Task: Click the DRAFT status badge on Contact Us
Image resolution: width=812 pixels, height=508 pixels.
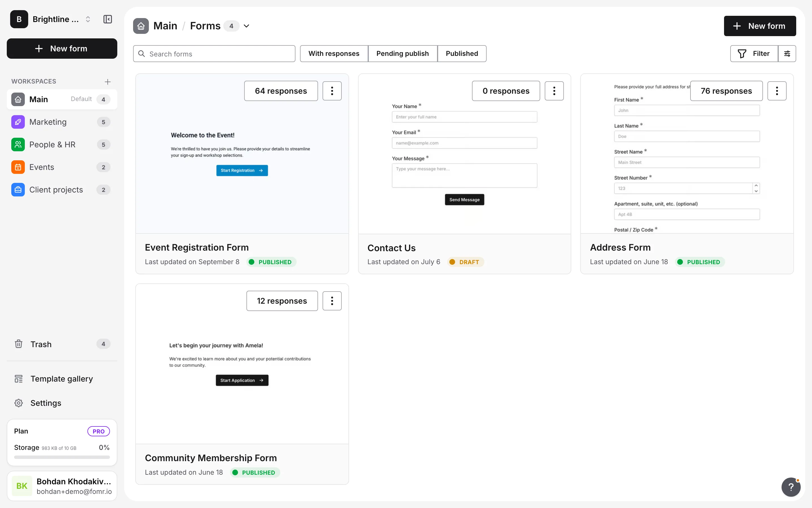Action: (x=465, y=262)
